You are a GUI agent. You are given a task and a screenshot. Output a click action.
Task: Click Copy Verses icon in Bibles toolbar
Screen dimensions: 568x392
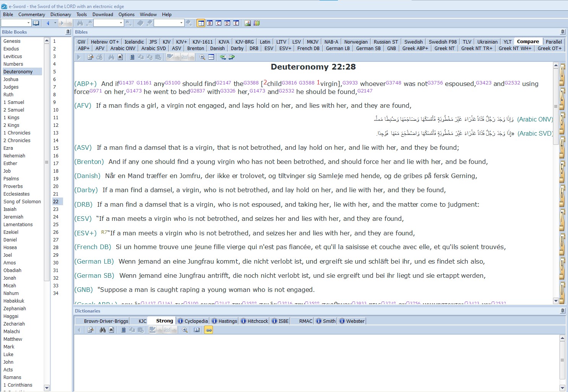click(x=132, y=57)
